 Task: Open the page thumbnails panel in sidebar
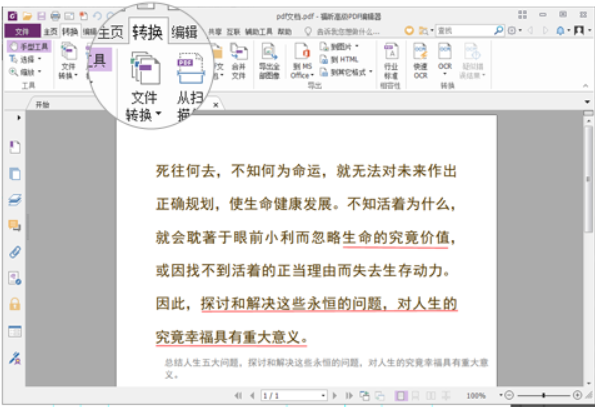[x=15, y=174]
